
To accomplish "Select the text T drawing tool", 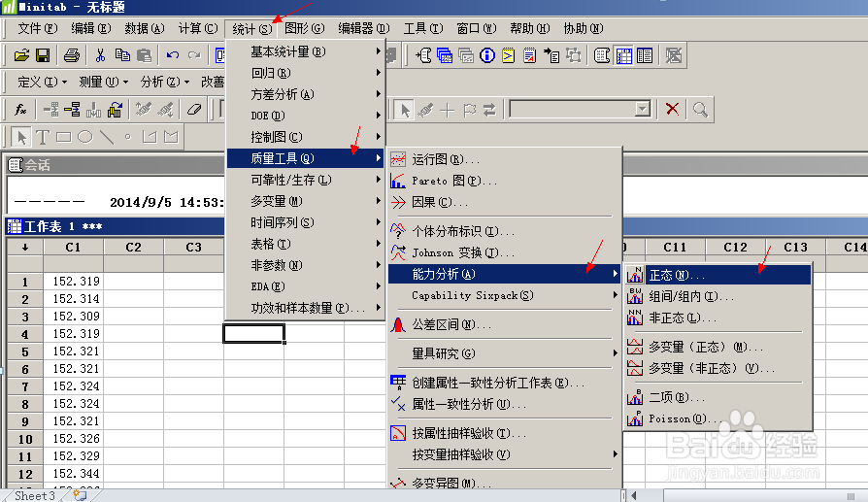I will 42,136.
